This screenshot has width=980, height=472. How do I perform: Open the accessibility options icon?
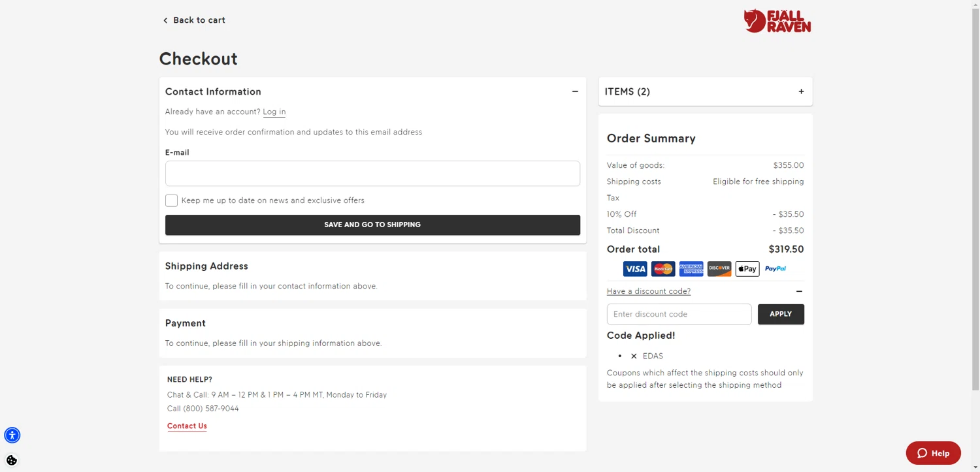[x=12, y=435]
